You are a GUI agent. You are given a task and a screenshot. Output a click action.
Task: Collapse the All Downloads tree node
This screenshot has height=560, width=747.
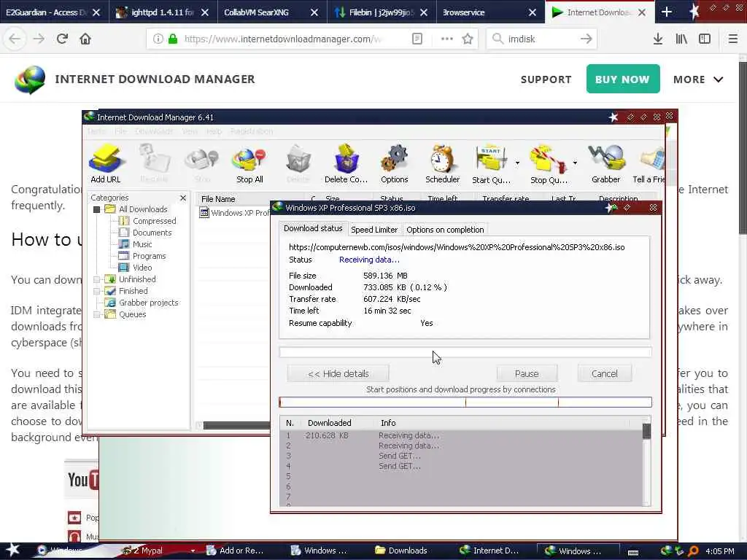point(97,209)
